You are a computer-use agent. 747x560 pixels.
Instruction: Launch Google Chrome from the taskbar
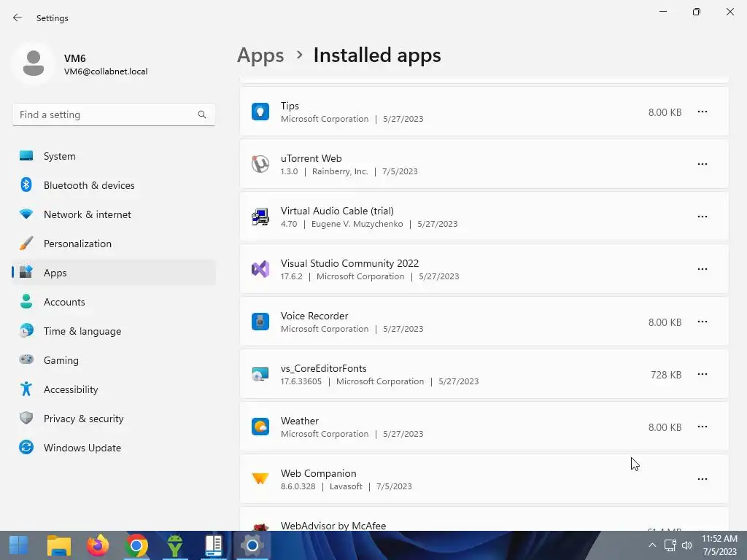tap(136, 545)
